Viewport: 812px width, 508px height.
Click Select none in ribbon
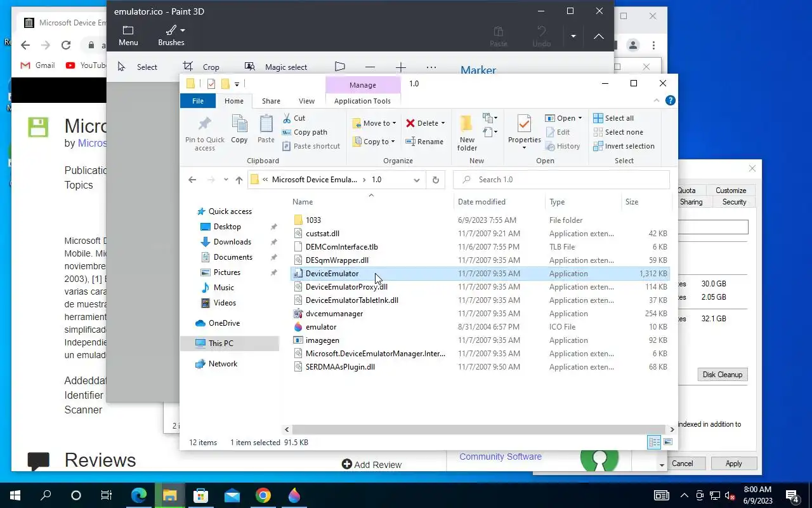point(619,132)
